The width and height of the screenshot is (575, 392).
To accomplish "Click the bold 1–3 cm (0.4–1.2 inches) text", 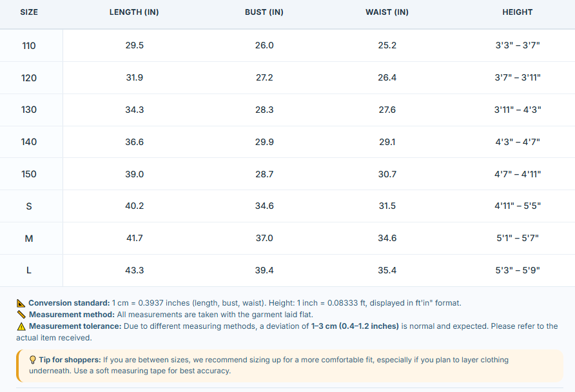I will [x=355, y=326].
